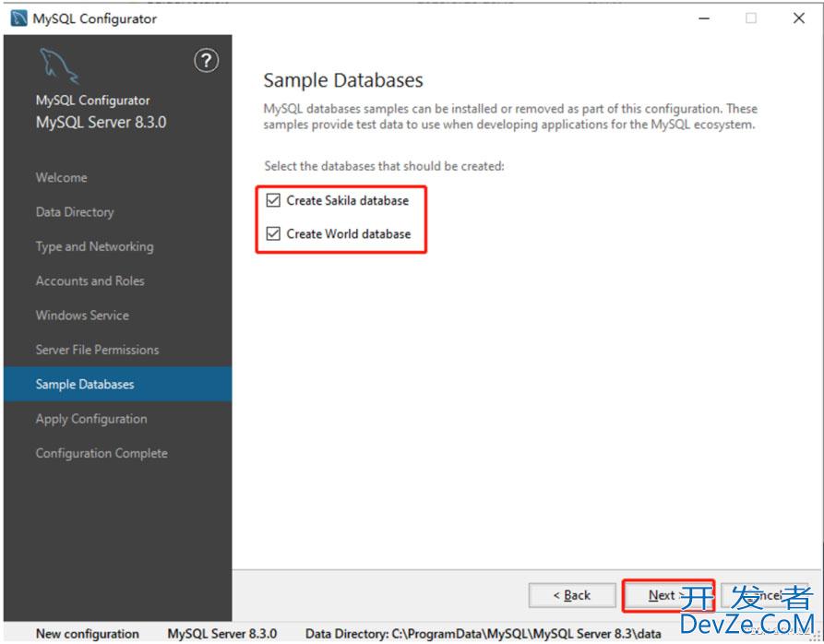Click the MySQL Configurator title bar icon

pos(19,18)
